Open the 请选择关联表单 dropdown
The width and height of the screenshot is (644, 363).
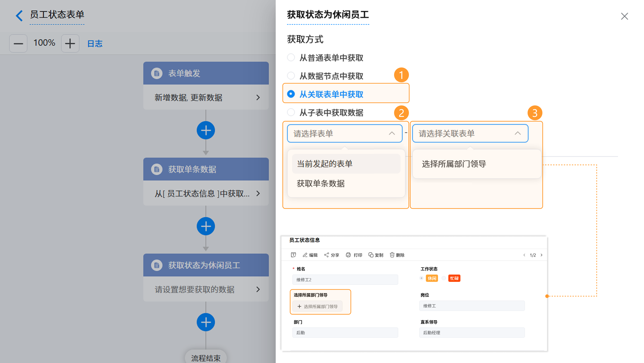tap(470, 133)
